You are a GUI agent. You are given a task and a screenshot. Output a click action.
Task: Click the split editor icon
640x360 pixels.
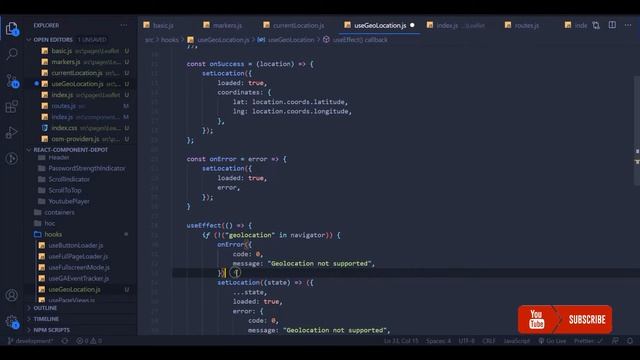click(x=612, y=25)
